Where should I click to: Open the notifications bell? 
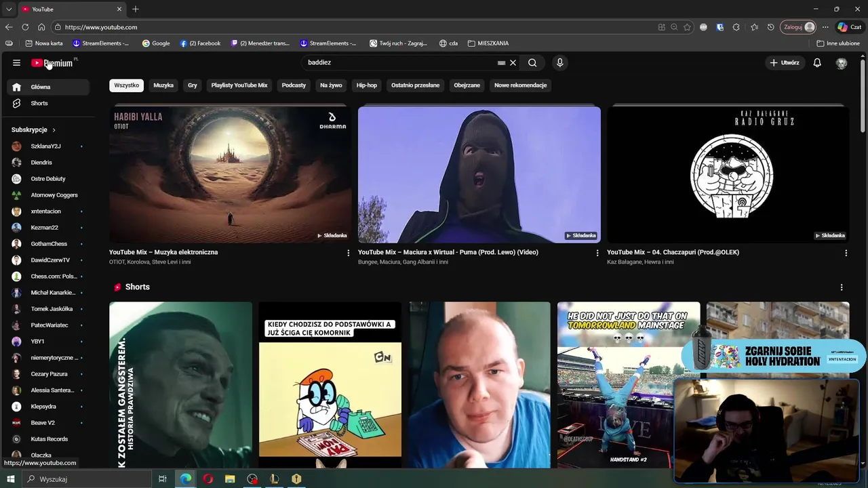click(x=817, y=62)
